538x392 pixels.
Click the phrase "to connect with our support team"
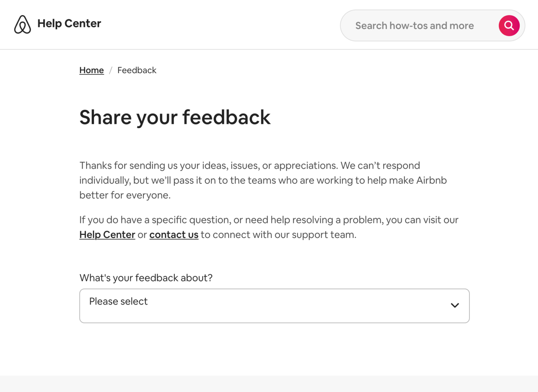pos(278,234)
